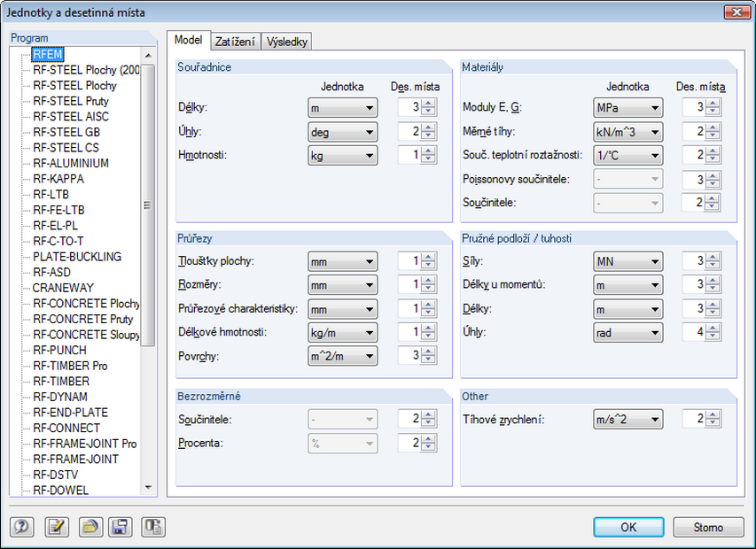The image size is (756, 549).
Task: Increase Délky decimal places in Souřadnice
Action: (x=429, y=104)
